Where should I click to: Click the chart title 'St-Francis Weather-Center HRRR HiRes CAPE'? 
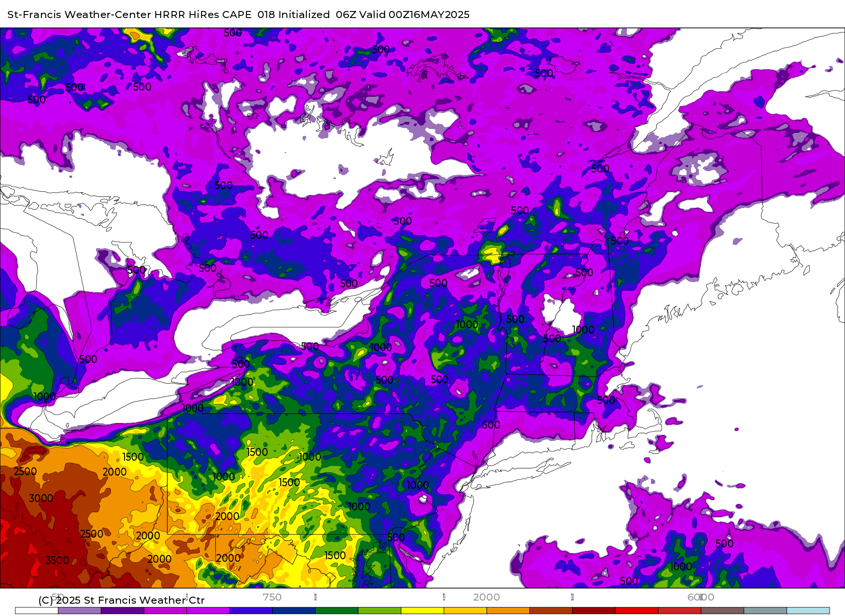pos(129,15)
